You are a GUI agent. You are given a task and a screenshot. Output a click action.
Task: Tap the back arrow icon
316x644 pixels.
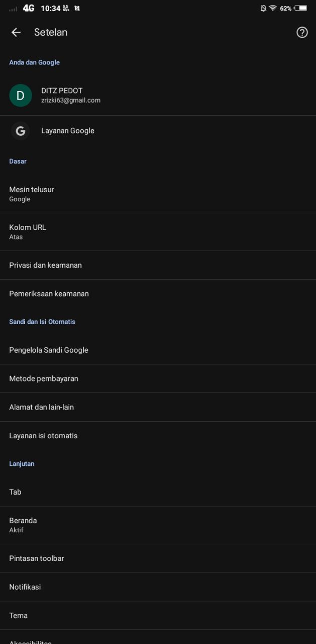[x=16, y=32]
